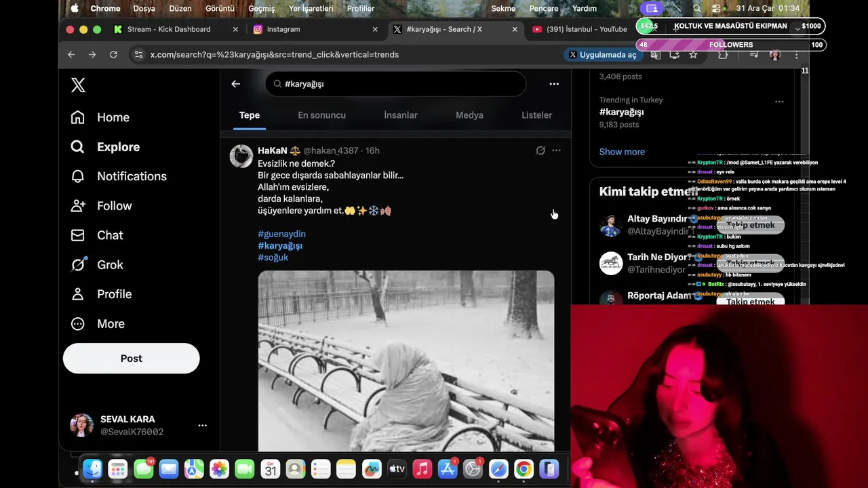Select the Tepe tab
The image size is (868, 488).
pos(250,115)
